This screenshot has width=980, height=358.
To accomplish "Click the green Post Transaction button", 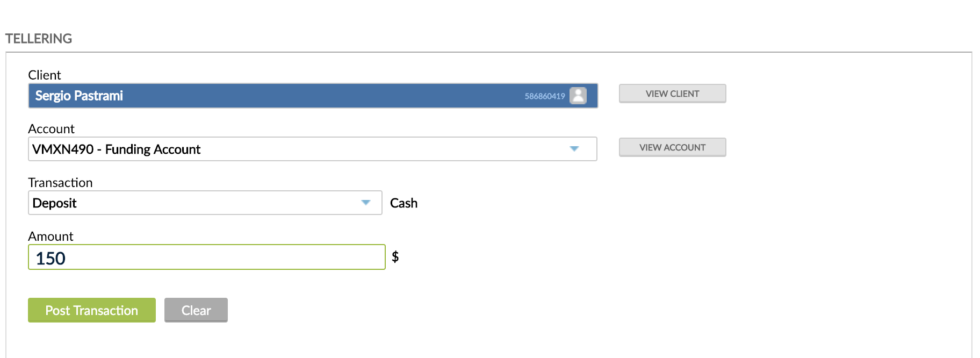I will point(91,310).
